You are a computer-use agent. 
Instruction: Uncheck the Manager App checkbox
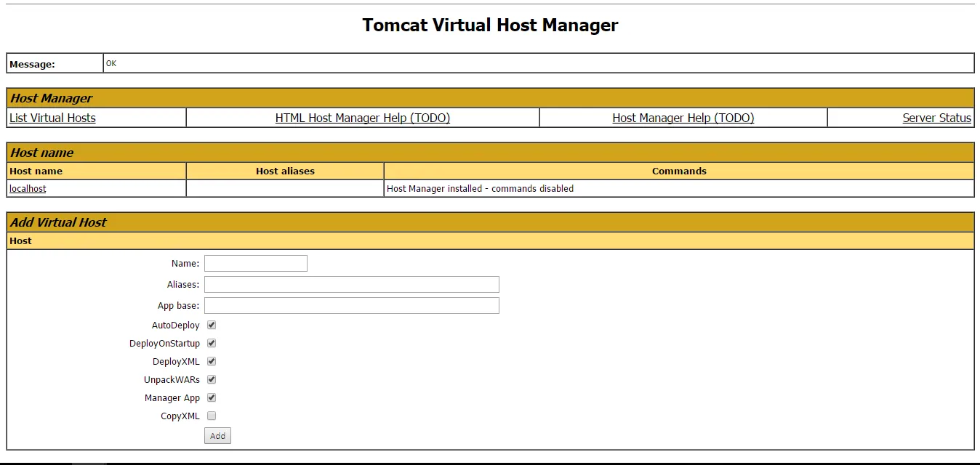click(212, 397)
